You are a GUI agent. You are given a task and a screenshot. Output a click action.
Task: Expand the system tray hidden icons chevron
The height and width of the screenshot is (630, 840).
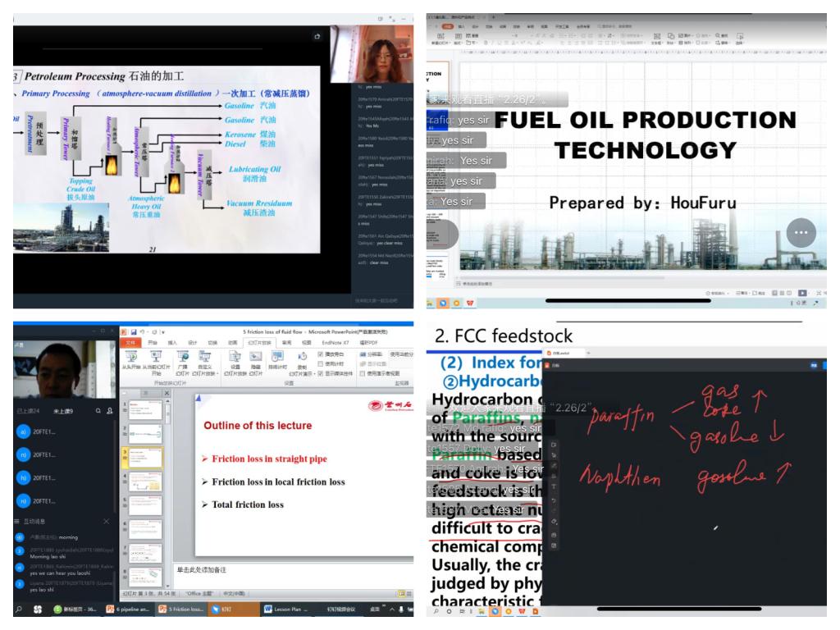tap(392, 609)
